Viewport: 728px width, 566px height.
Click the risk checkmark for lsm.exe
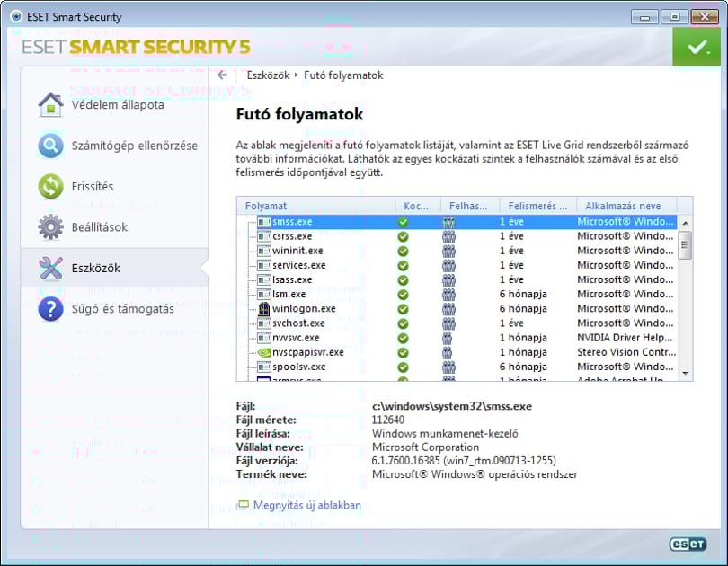(403, 294)
